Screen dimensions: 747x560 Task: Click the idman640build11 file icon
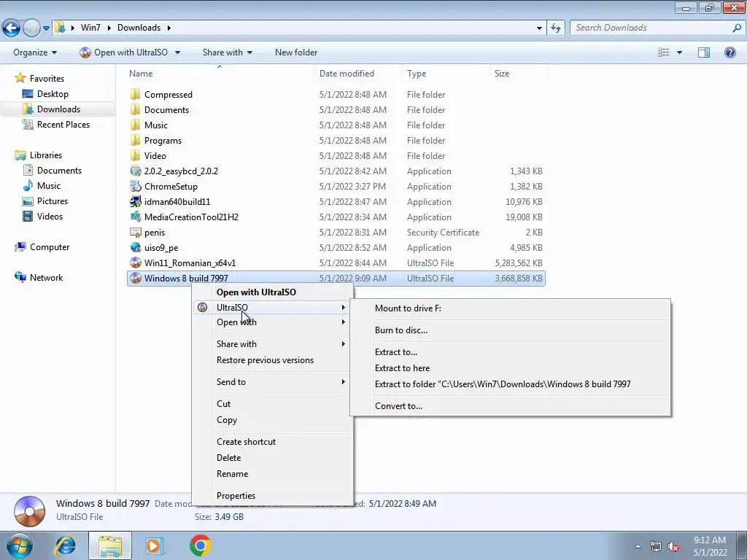pos(135,201)
